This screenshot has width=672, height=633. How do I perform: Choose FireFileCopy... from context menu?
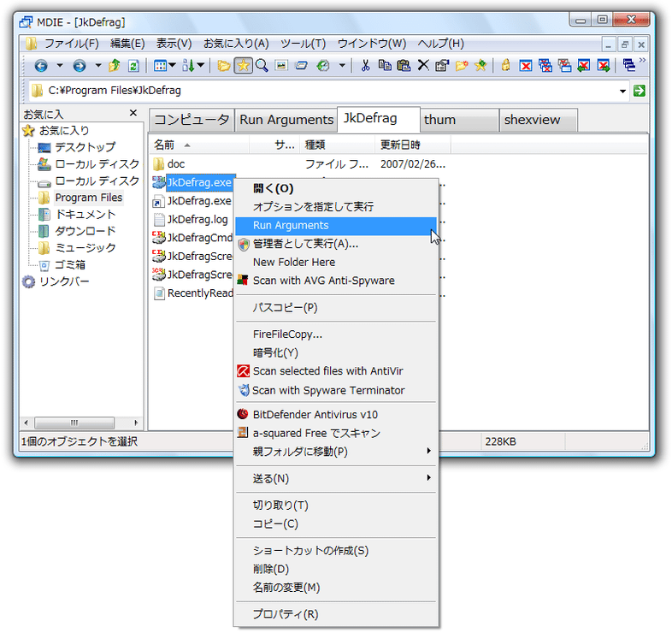[336, 334]
